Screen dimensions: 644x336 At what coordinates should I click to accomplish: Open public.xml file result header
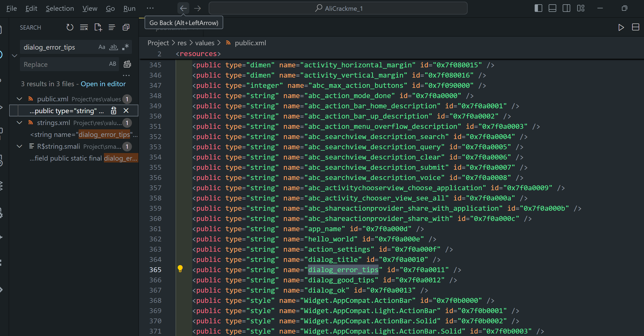[74, 99]
